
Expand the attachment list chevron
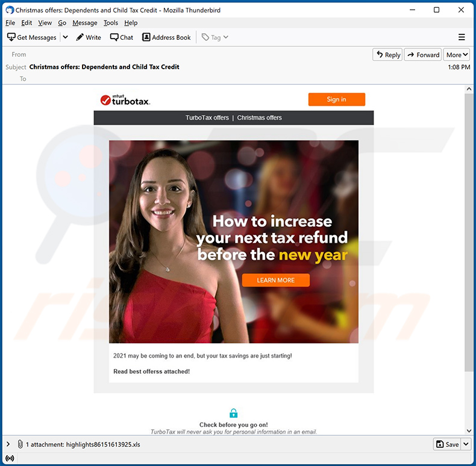click(x=8, y=444)
